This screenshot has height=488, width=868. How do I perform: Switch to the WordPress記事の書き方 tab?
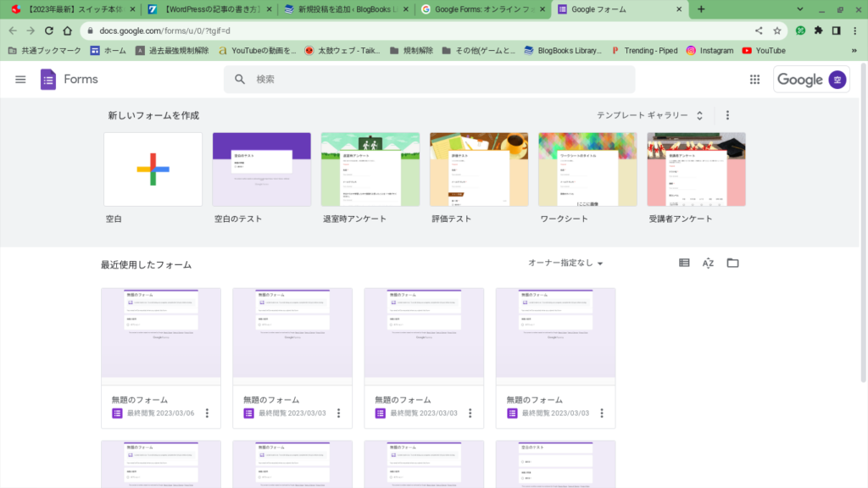(x=208, y=9)
